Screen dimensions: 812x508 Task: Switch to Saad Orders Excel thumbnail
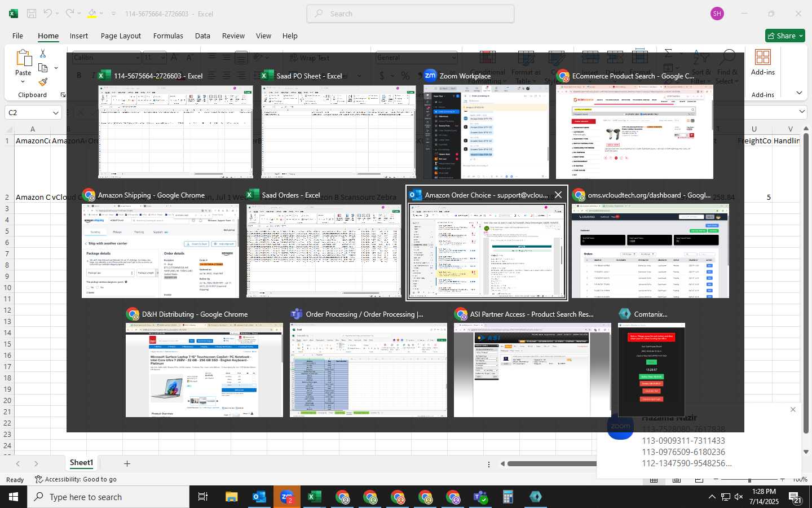(x=324, y=251)
